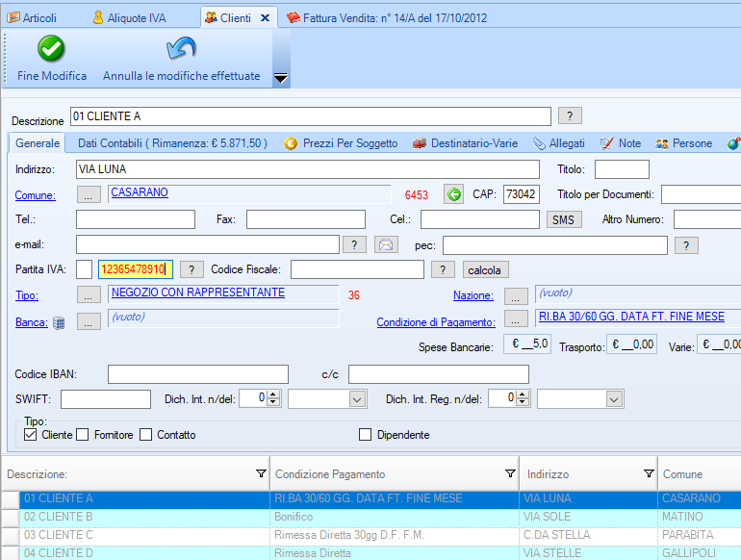The width and height of the screenshot is (741, 560).
Task: Click the green arrow icon next to CAP
Action: 453,194
